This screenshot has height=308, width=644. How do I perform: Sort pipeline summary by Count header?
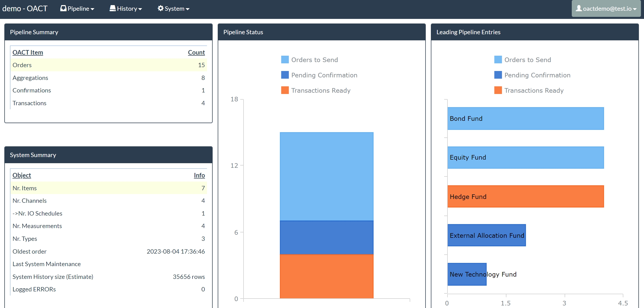click(196, 52)
